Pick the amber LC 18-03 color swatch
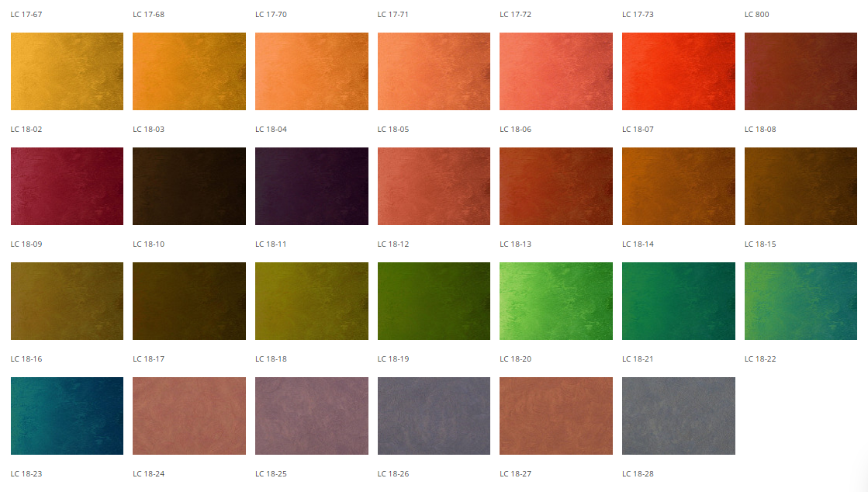Screen dimensions: 868x492 coord(189,71)
